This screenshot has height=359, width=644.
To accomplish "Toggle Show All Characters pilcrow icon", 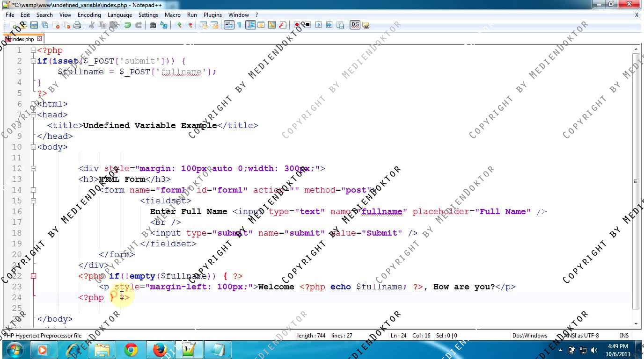I will click(239, 25).
